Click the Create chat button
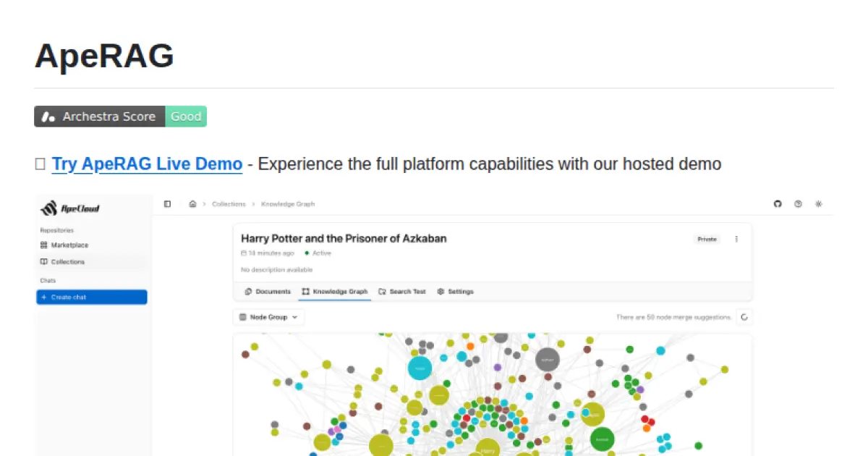The image size is (868, 456). (92, 297)
